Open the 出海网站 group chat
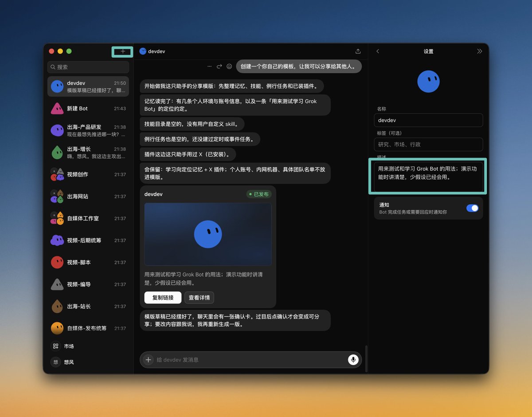The width and height of the screenshot is (532, 417). tap(88, 197)
